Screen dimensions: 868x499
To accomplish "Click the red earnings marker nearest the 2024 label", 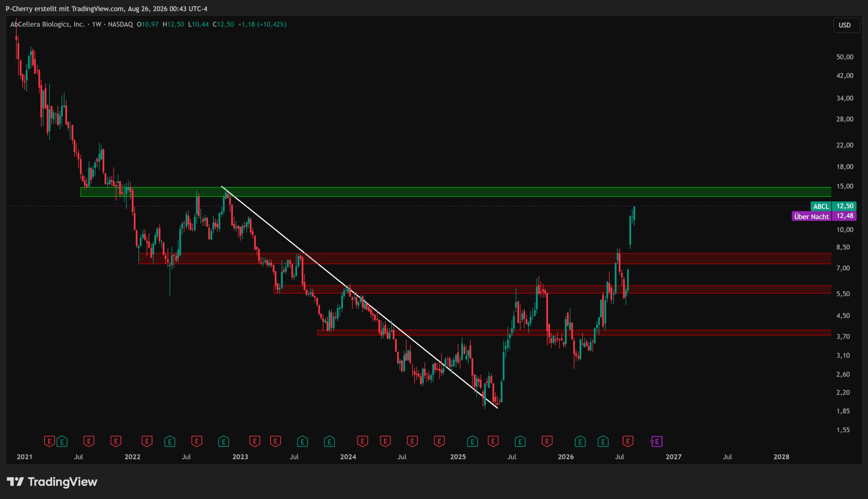I will point(362,441).
